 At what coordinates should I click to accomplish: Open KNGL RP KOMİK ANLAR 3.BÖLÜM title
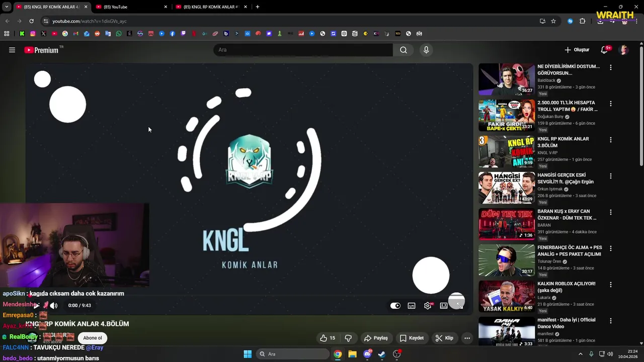[563, 142]
